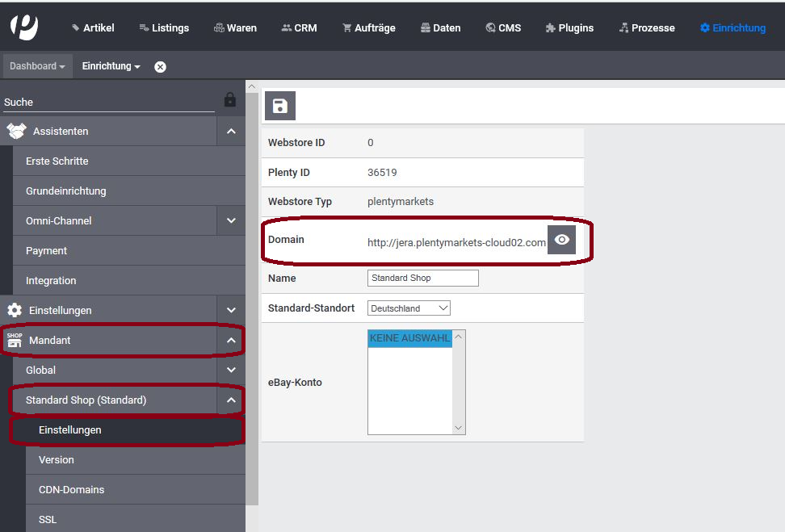
Task: Click the save disk icon
Action: (280, 106)
